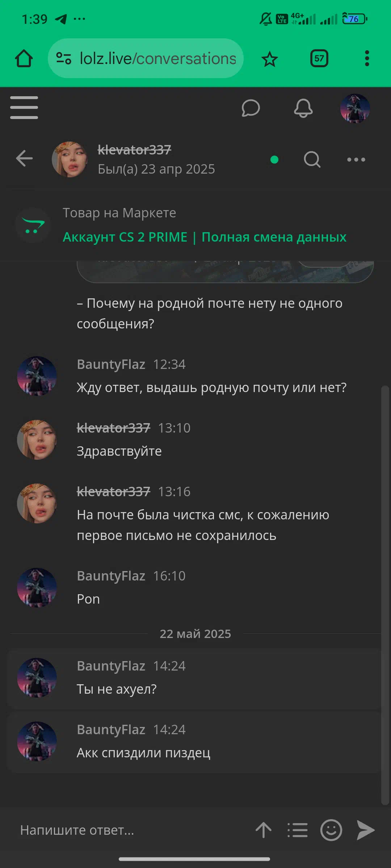391x868 pixels.
Task: Open profile avatar in the top bar
Action: (x=355, y=108)
